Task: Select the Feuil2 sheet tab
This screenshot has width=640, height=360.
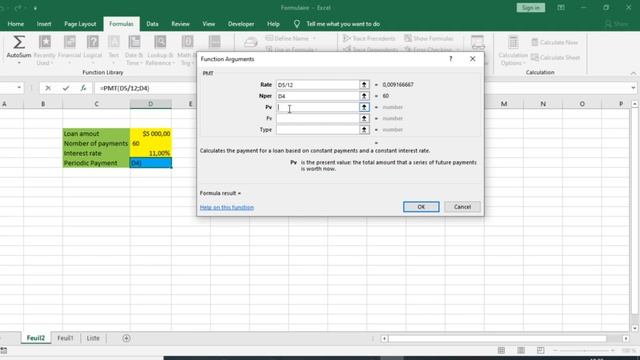Action: [x=36, y=338]
